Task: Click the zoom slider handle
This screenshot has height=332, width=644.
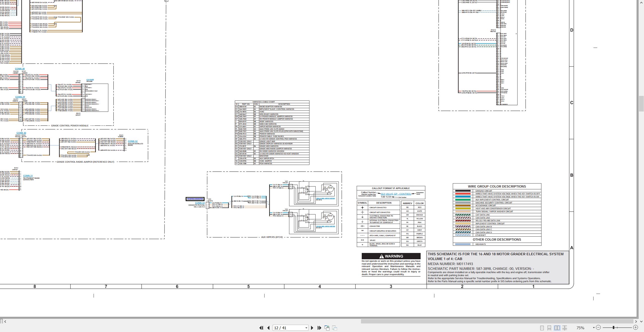Action: (614, 327)
